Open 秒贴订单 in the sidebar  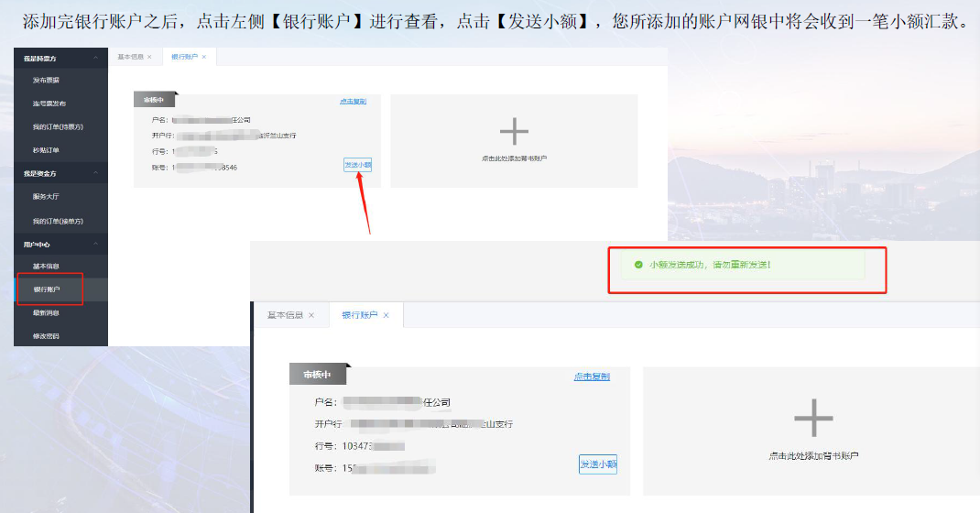click(x=46, y=150)
